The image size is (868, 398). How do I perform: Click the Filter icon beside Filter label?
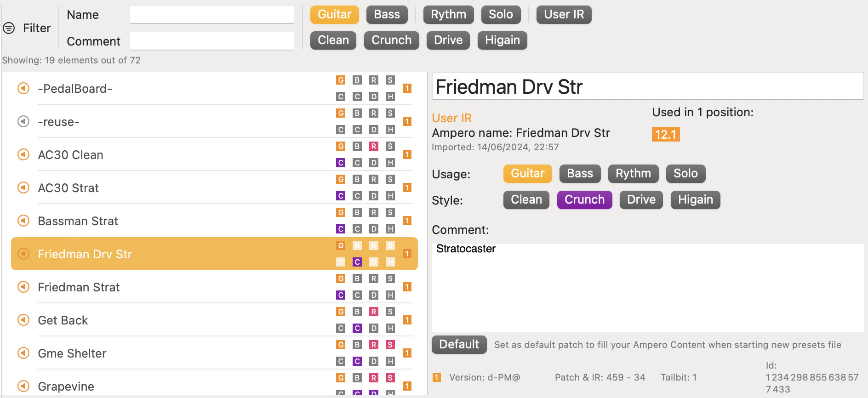click(x=9, y=28)
